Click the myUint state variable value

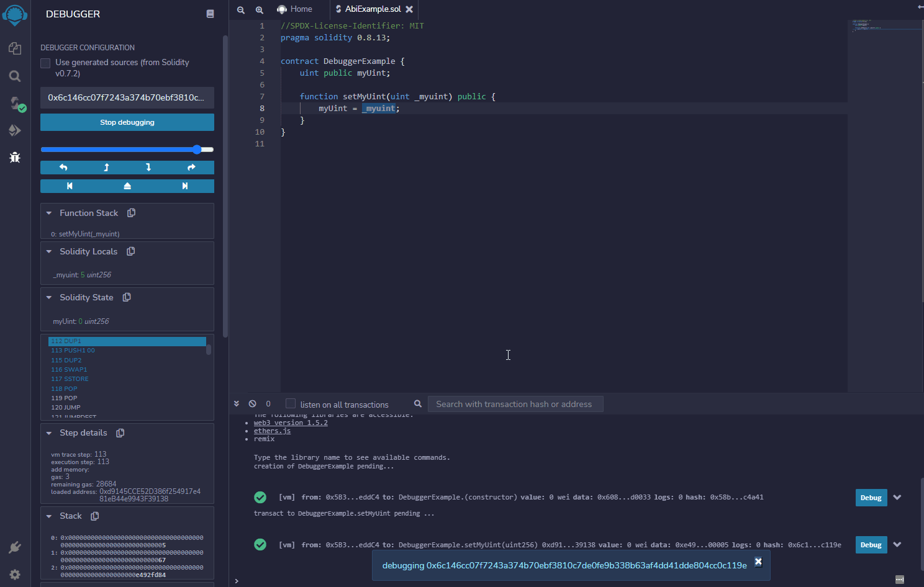(80, 321)
